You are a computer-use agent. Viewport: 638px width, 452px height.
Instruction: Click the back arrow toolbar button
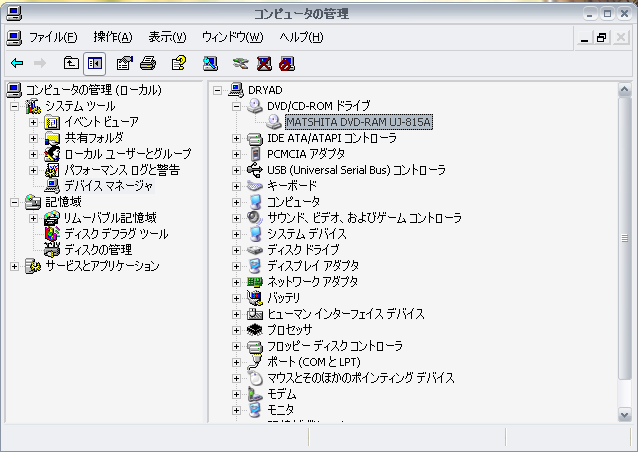point(17,64)
